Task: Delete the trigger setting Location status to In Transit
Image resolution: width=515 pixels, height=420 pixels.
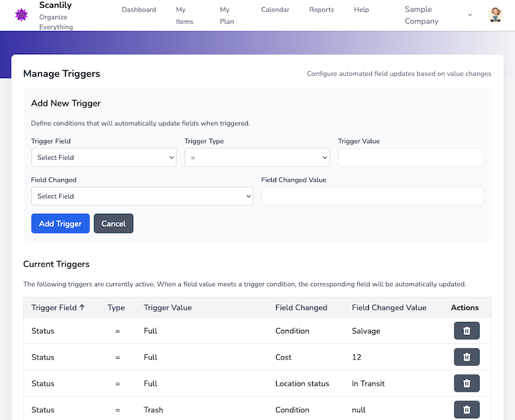Action: click(466, 383)
